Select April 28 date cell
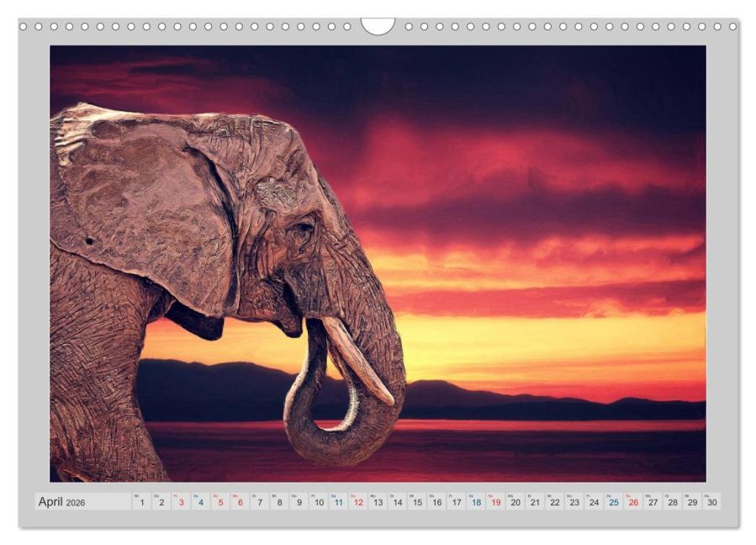Viewport: 756px width, 545px height. (x=673, y=501)
